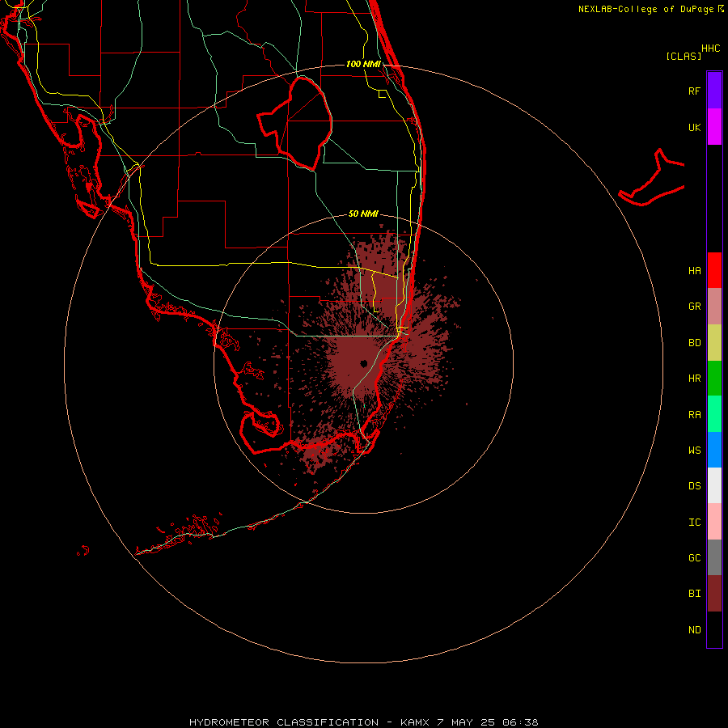Click the BI legend label
728x728 pixels.
(694, 594)
